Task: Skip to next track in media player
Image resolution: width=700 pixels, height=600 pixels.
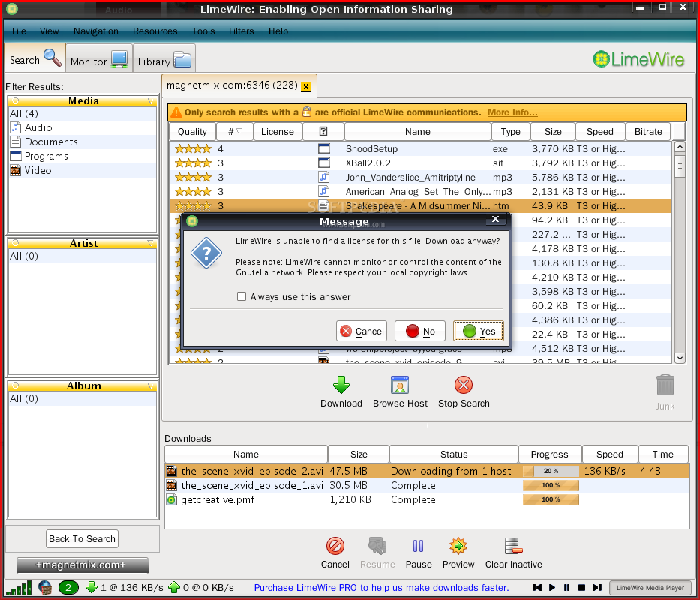Action: (597, 588)
